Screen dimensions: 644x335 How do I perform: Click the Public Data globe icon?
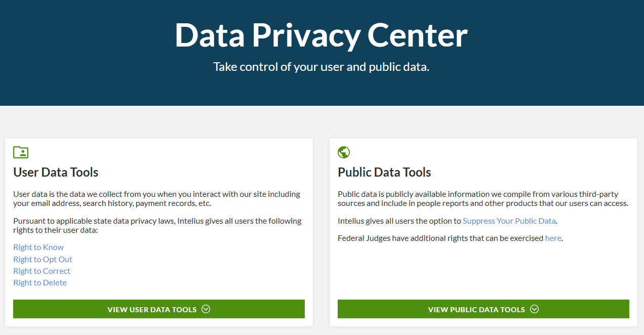tap(344, 152)
